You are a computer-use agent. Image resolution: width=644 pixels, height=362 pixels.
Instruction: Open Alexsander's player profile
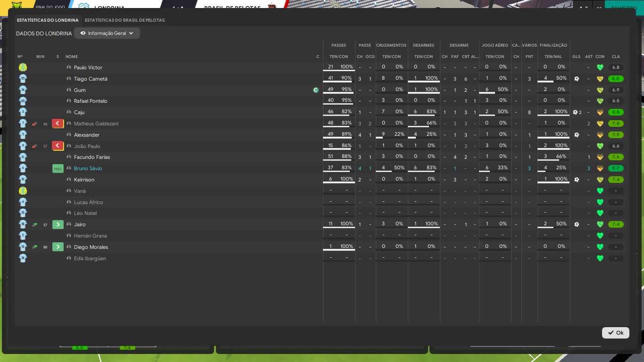[x=87, y=135]
